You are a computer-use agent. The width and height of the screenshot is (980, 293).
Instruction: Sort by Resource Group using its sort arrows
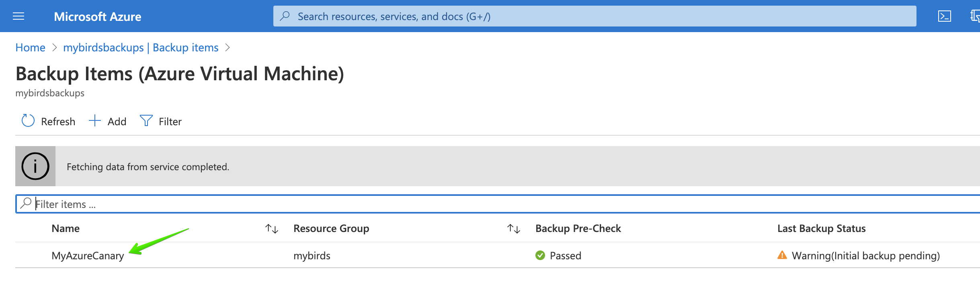coord(514,229)
